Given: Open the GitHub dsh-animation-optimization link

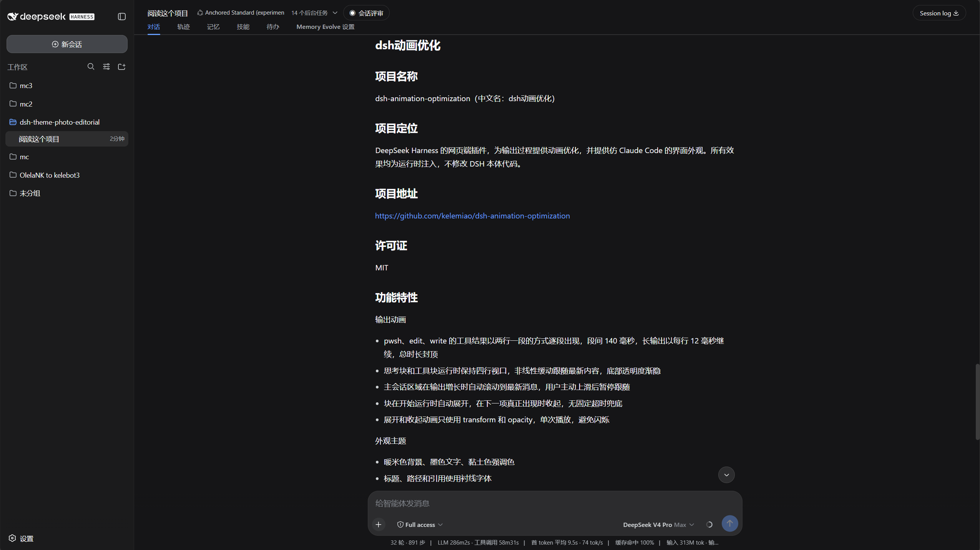Looking at the screenshot, I should pyautogui.click(x=472, y=216).
